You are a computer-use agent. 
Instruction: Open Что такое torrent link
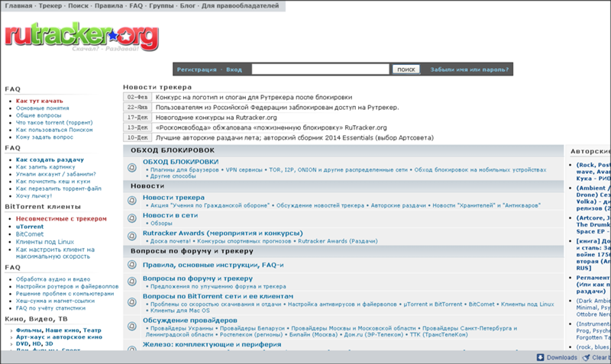coord(54,123)
